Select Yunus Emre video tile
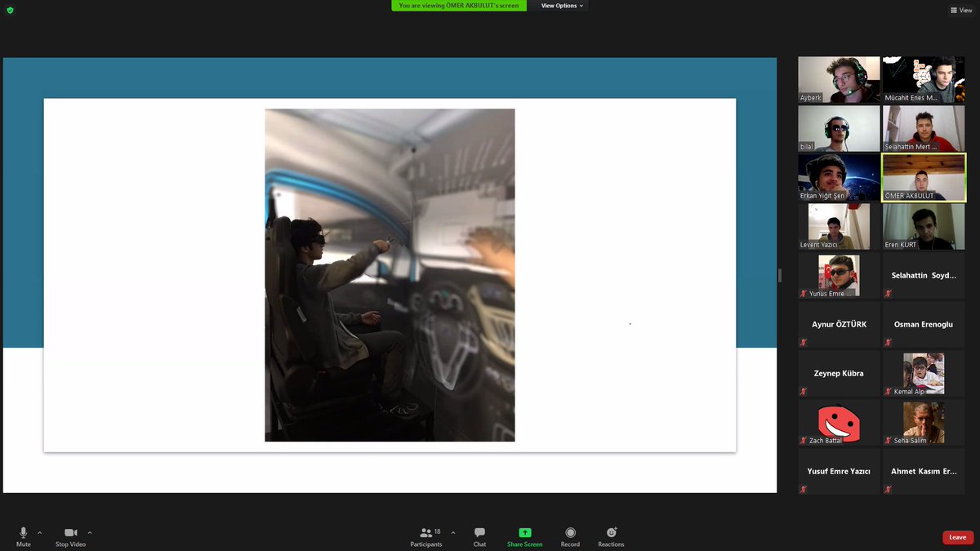Image resolution: width=980 pixels, height=551 pixels. point(839,276)
